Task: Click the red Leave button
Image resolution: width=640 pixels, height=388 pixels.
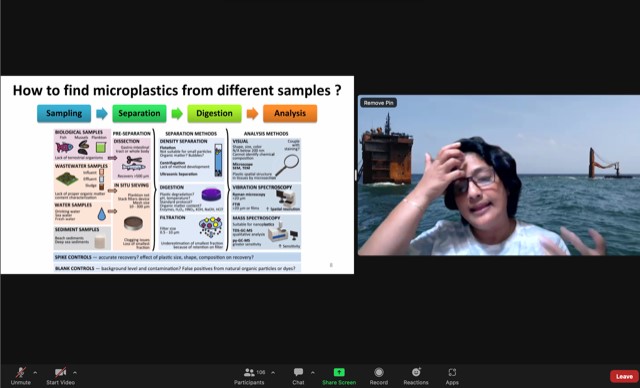Action: pyautogui.click(x=624, y=376)
